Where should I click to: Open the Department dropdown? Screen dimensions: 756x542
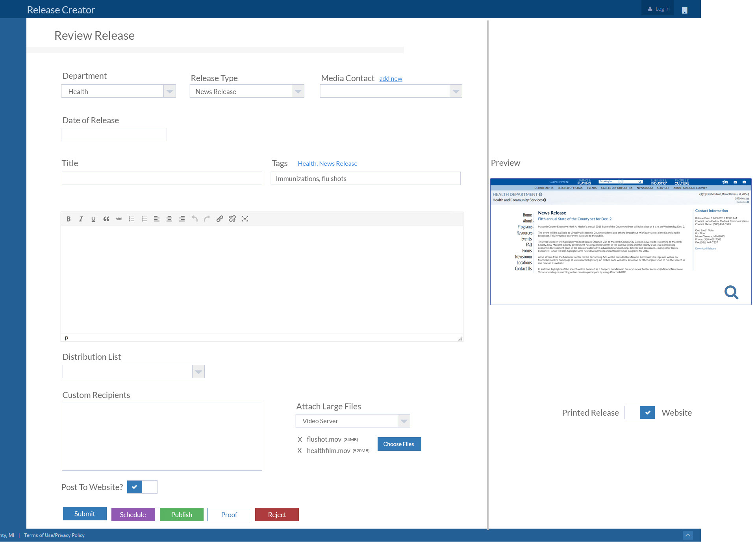click(169, 91)
